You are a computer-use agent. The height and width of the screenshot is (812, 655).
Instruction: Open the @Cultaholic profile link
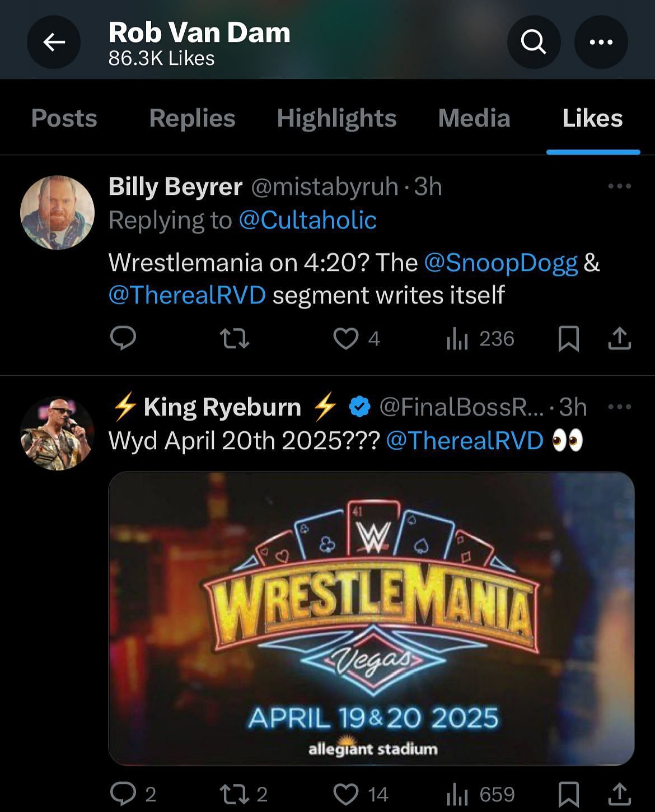tap(307, 220)
